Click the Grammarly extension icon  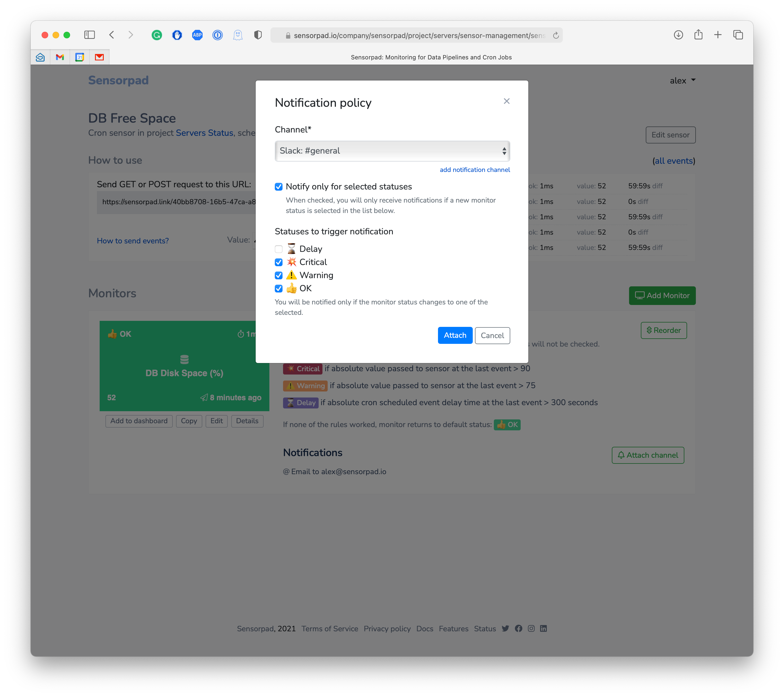coord(157,35)
